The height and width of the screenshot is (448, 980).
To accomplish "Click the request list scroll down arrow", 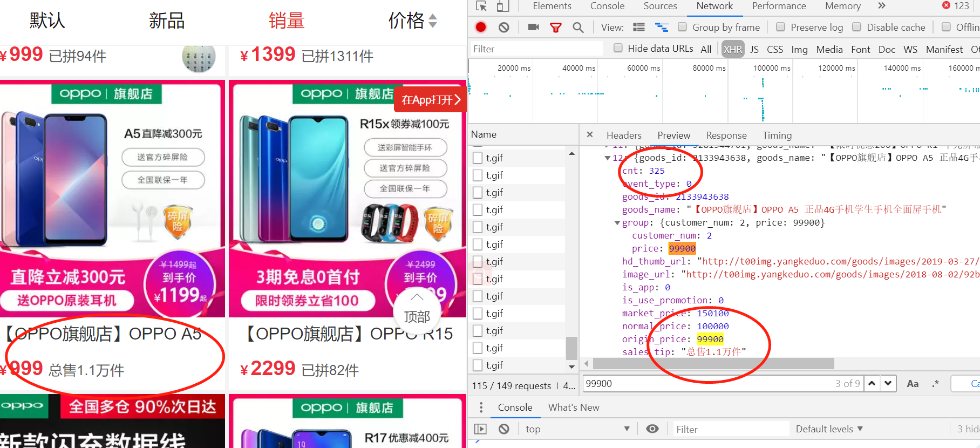I will (571, 367).
